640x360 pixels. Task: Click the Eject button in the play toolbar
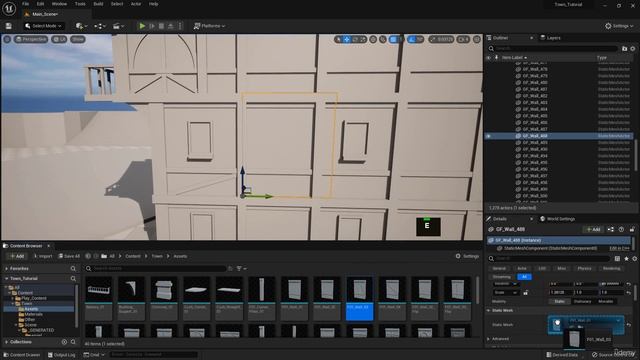pos(171,26)
